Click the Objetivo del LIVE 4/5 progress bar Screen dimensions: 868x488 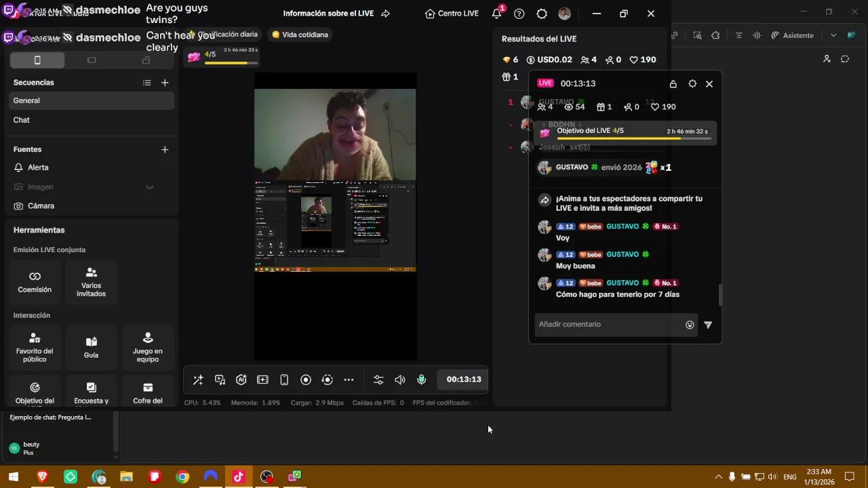coord(625,132)
